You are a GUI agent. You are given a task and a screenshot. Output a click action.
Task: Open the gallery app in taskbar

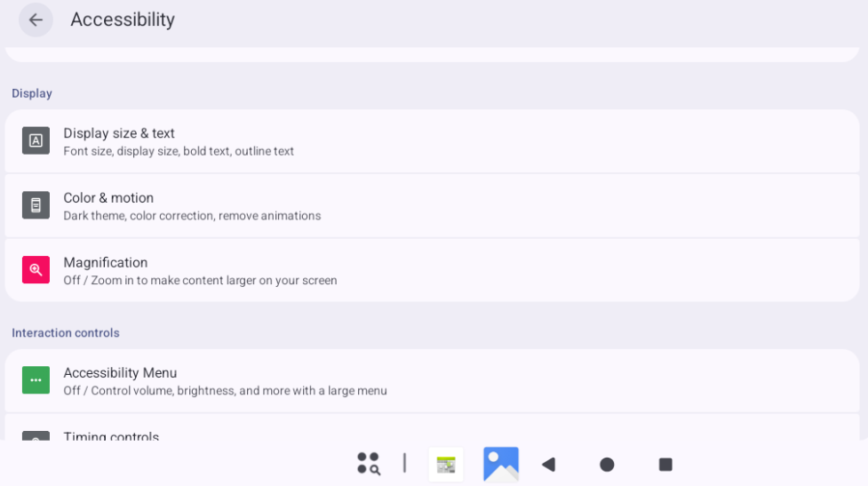point(501,464)
